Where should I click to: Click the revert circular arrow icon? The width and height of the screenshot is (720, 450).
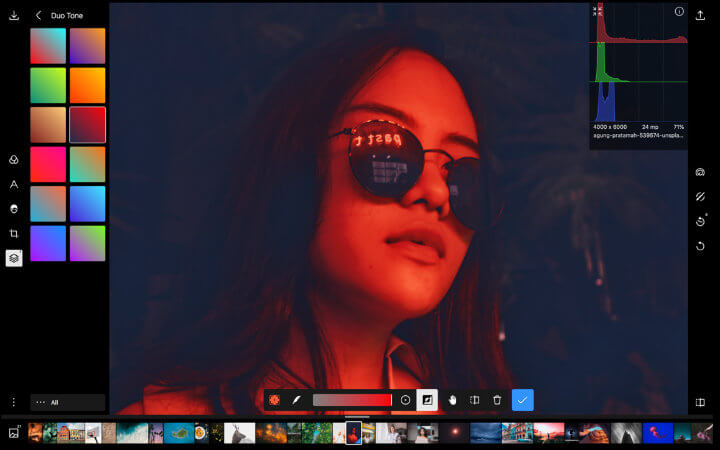700,246
